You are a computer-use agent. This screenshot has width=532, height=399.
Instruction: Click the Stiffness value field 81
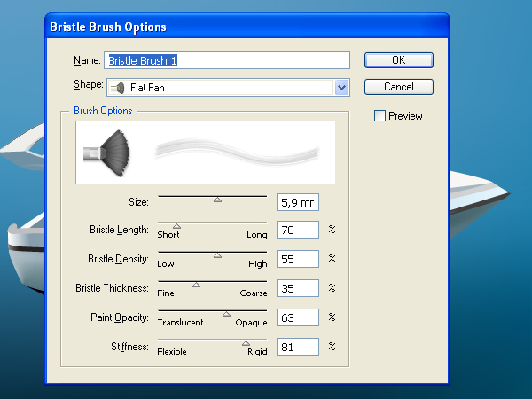coord(298,347)
